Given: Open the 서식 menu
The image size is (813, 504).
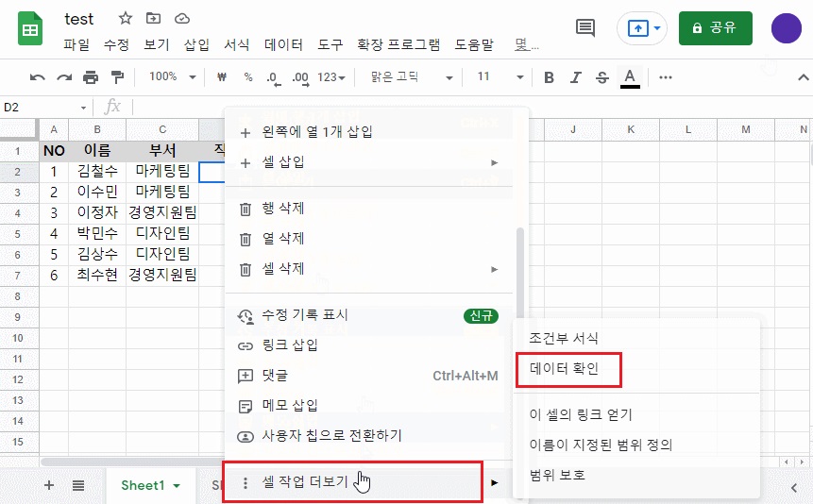Looking at the screenshot, I should click(236, 45).
